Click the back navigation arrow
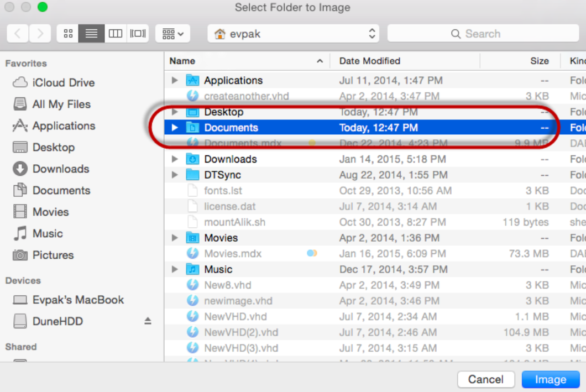This screenshot has width=586, height=392. [x=18, y=34]
